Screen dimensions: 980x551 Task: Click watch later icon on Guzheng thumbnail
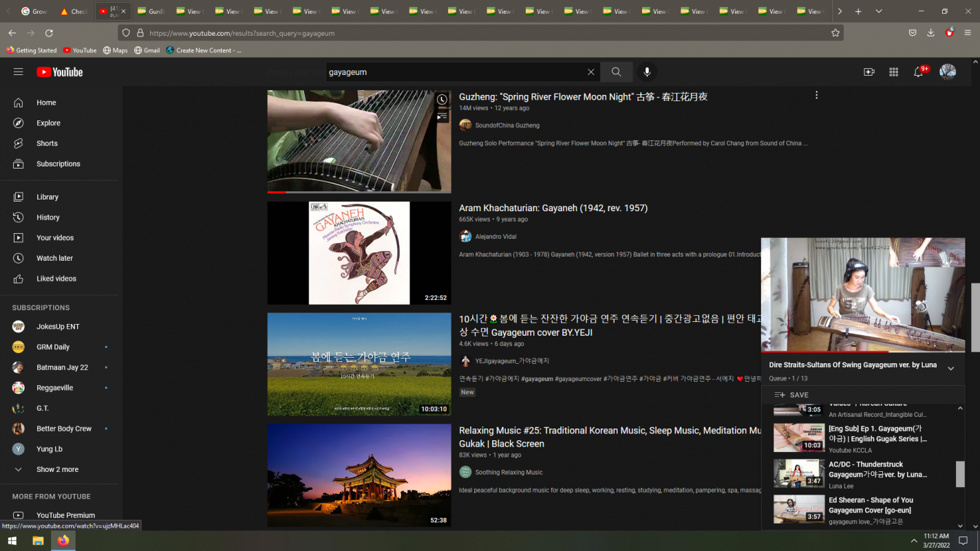[442, 100]
